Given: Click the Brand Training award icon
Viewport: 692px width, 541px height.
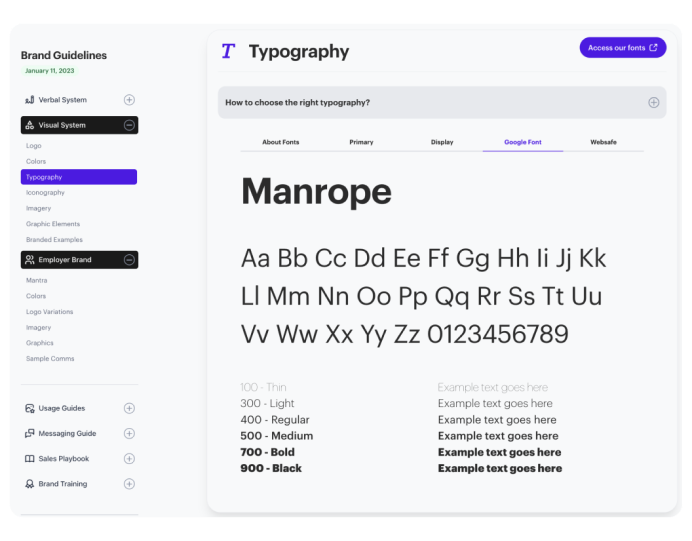Looking at the screenshot, I should pyautogui.click(x=30, y=484).
